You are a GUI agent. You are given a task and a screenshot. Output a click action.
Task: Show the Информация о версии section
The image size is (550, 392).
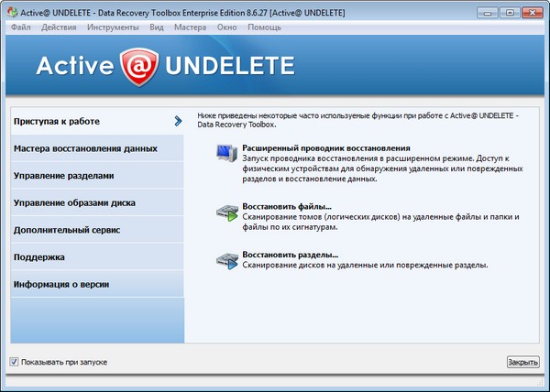[61, 285]
